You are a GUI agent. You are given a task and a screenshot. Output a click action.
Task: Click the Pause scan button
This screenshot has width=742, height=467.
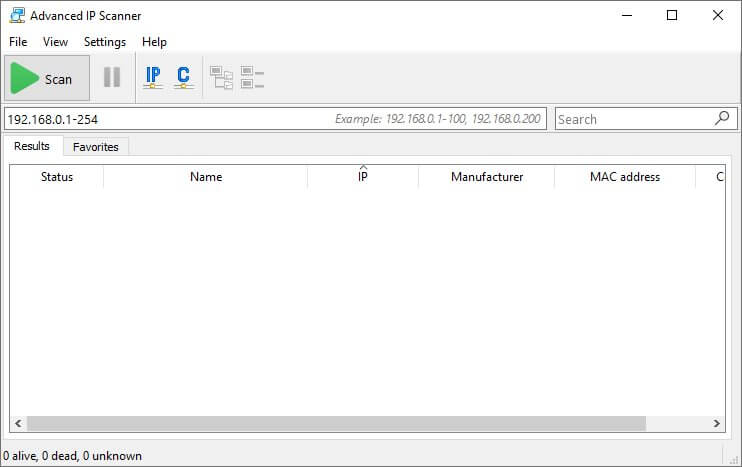112,77
